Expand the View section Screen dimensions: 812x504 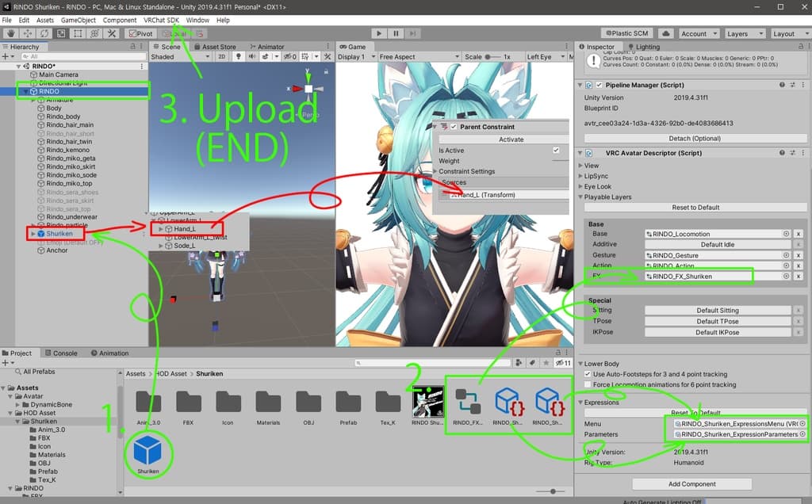(580, 166)
